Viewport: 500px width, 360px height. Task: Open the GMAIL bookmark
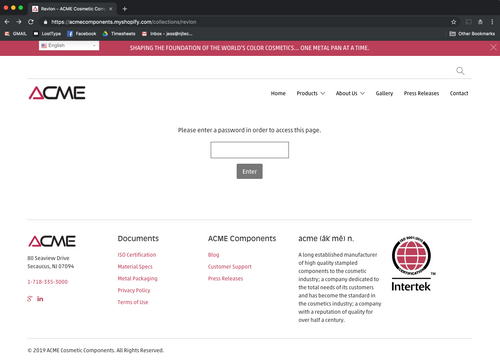click(x=15, y=34)
